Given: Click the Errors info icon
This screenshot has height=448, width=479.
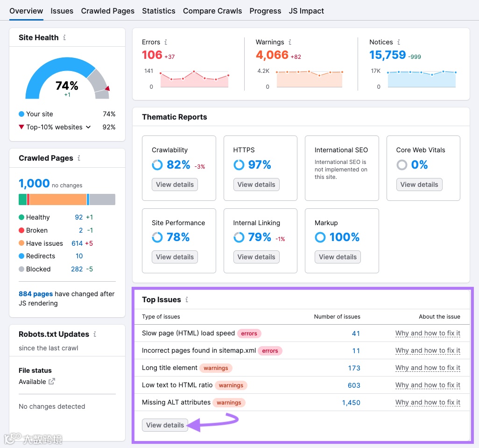Looking at the screenshot, I should pyautogui.click(x=166, y=42).
